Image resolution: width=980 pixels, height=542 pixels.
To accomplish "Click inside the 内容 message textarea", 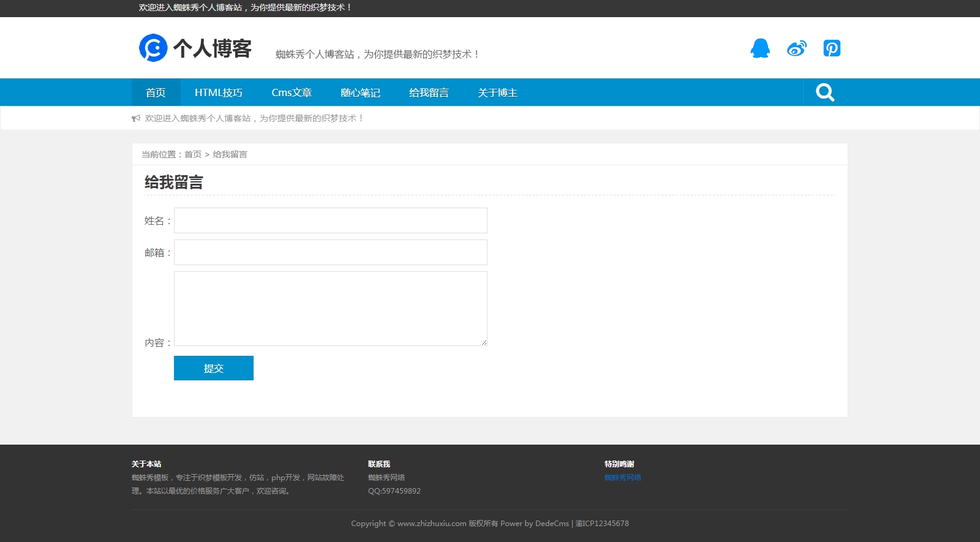I will (331, 309).
